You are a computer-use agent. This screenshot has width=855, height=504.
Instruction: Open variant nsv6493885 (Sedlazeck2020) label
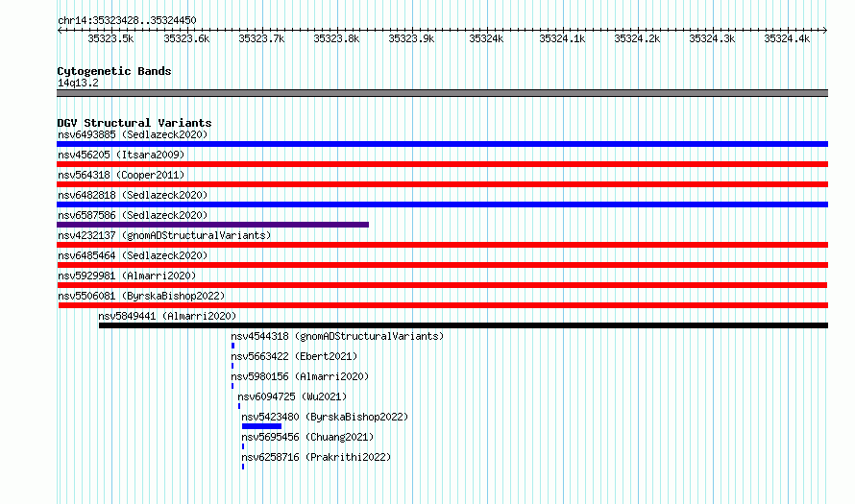tap(133, 134)
